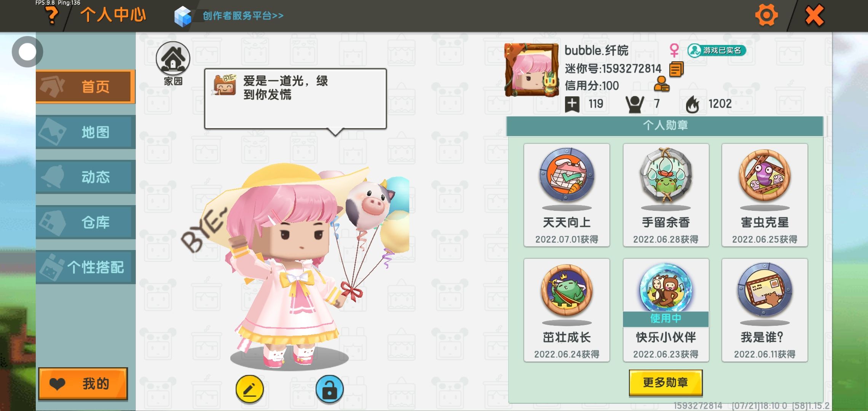Click the 更多勋章 button
Image resolution: width=868 pixels, height=411 pixels.
pos(665,382)
